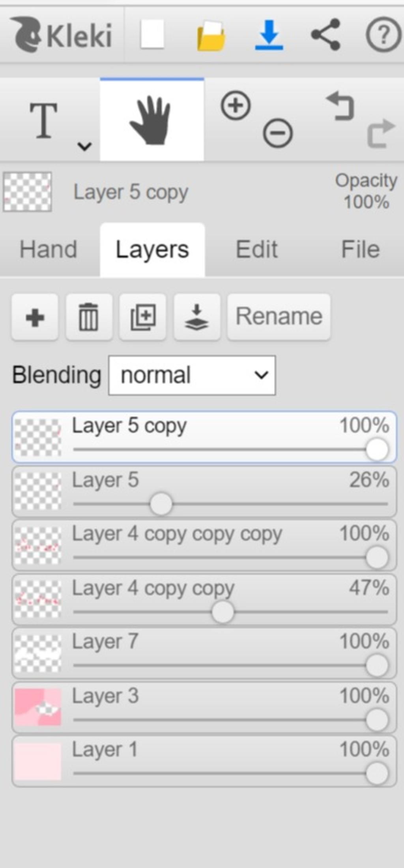Add a new layer

tap(35, 317)
